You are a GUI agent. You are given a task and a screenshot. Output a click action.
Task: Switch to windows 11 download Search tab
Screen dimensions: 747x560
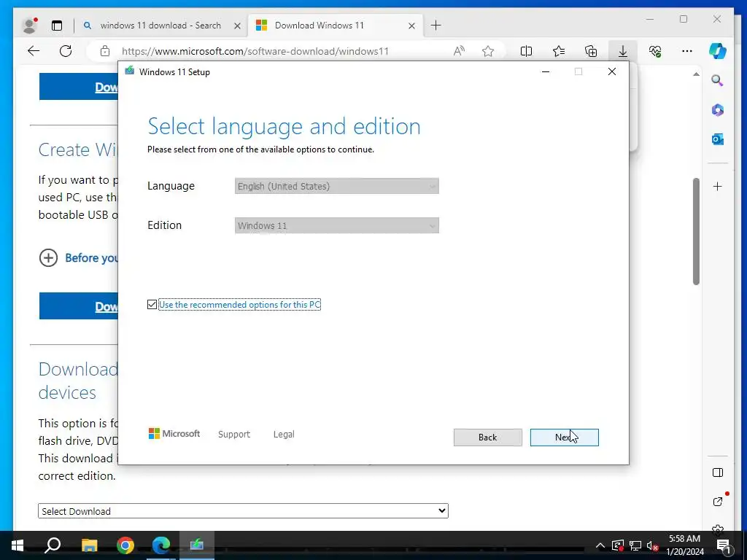coord(160,26)
